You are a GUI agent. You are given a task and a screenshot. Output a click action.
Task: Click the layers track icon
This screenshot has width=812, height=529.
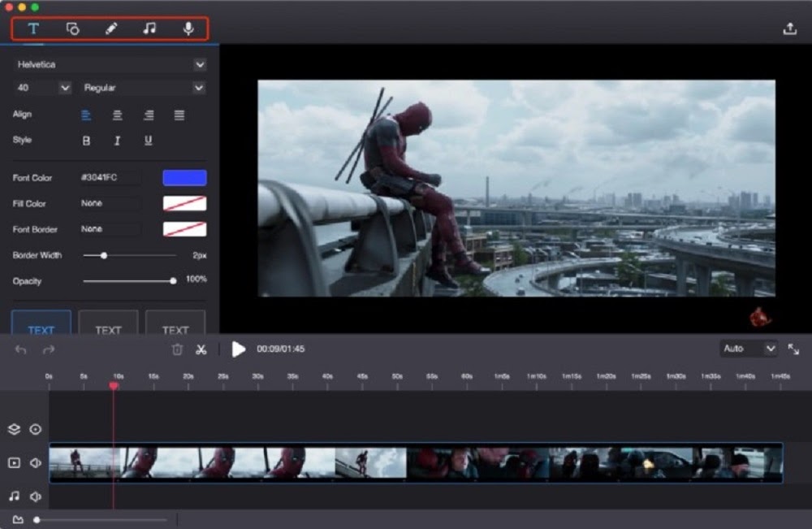(14, 429)
